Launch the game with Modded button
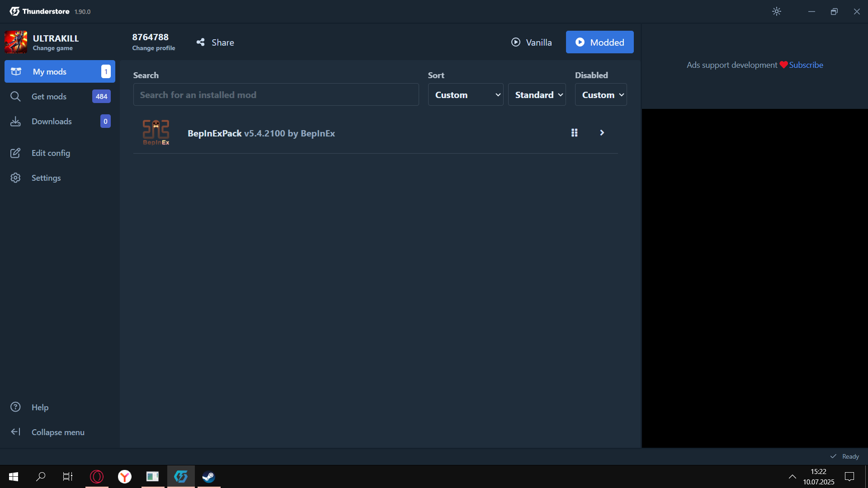Viewport: 868px width, 488px height. [x=599, y=42]
